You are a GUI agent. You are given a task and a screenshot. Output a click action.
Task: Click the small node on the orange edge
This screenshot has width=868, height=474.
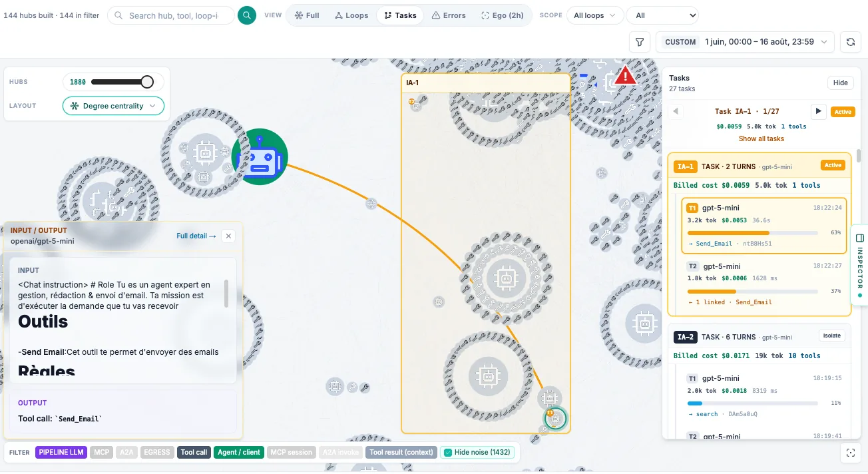[x=371, y=203]
